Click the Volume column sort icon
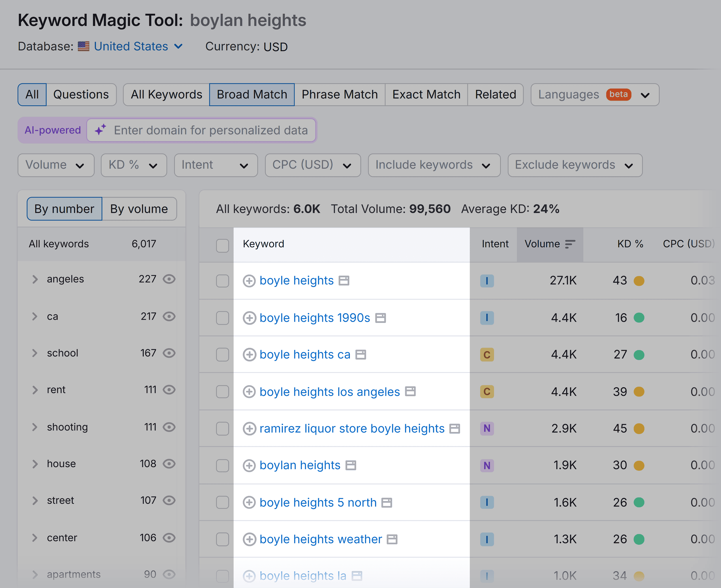Image resolution: width=721 pixels, height=588 pixels. pyautogui.click(x=570, y=244)
